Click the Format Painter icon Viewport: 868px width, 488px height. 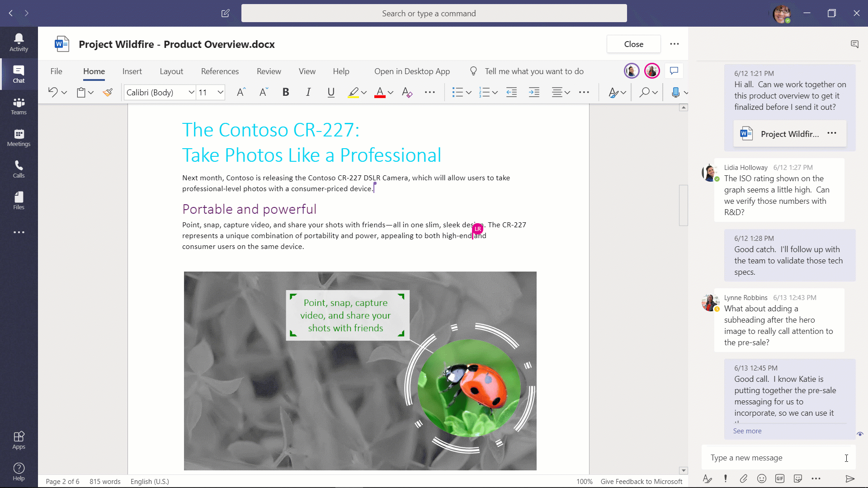(108, 92)
